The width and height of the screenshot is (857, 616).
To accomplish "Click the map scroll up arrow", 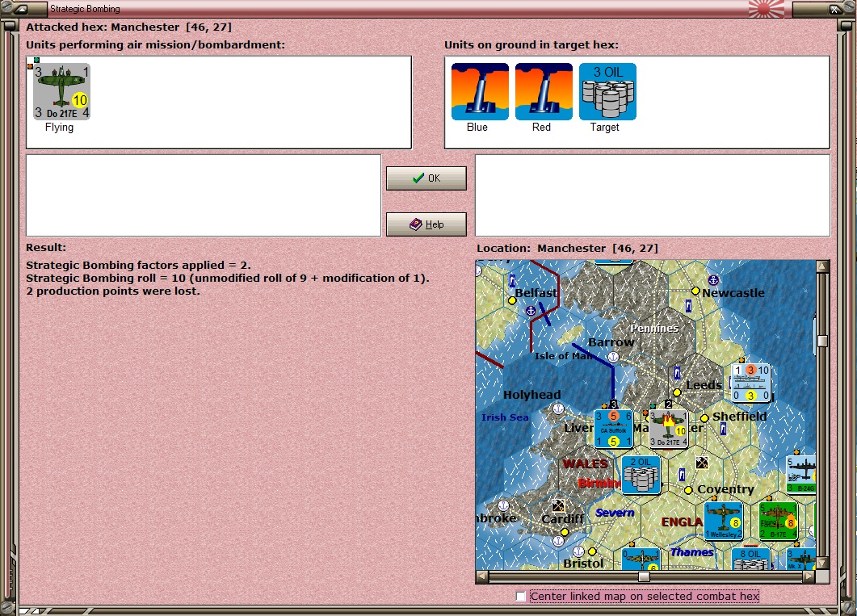I will (822, 266).
